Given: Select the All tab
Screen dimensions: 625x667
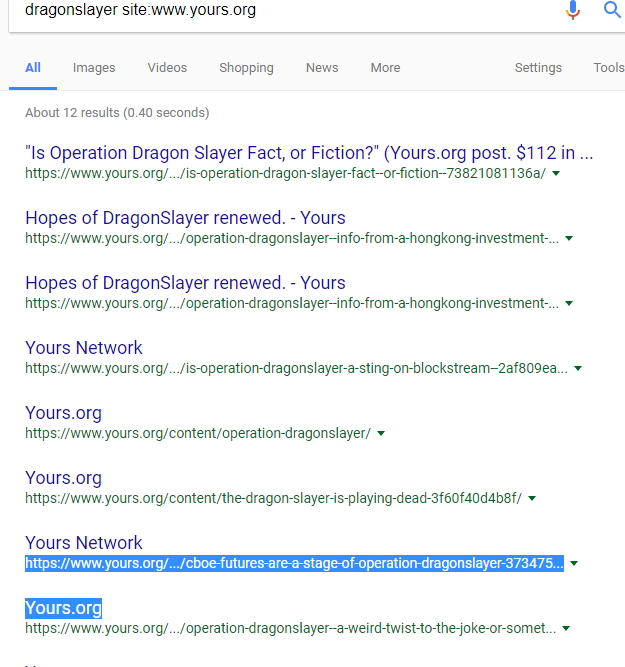Looking at the screenshot, I should (33, 68).
